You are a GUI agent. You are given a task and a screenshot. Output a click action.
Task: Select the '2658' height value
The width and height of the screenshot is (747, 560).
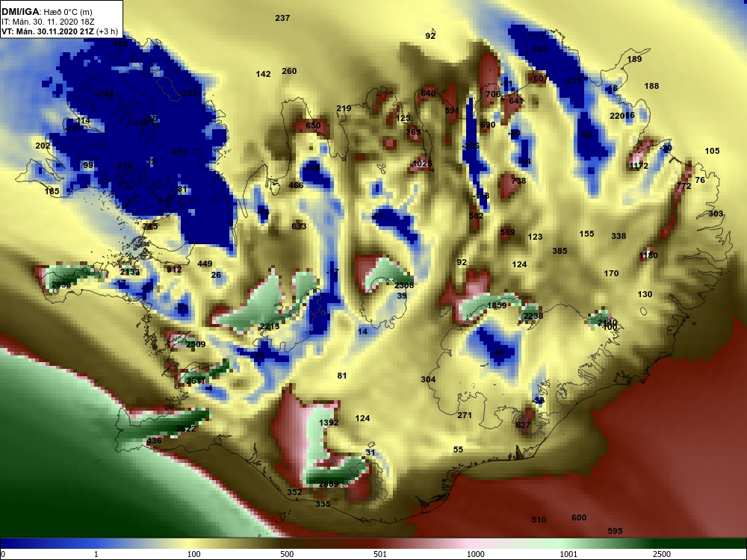point(61,284)
